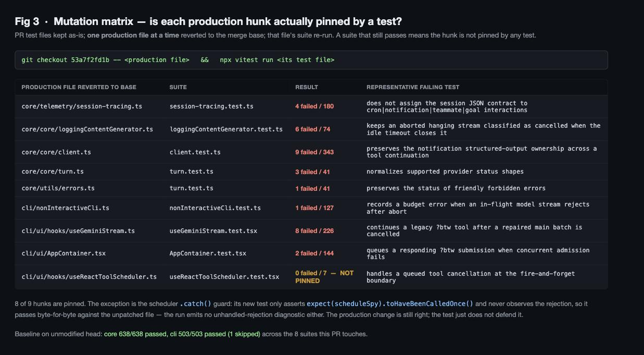Screen dimensions: 644x355
Task: Click useGeminiStream.test.tsx suite cell
Action: [213, 231]
